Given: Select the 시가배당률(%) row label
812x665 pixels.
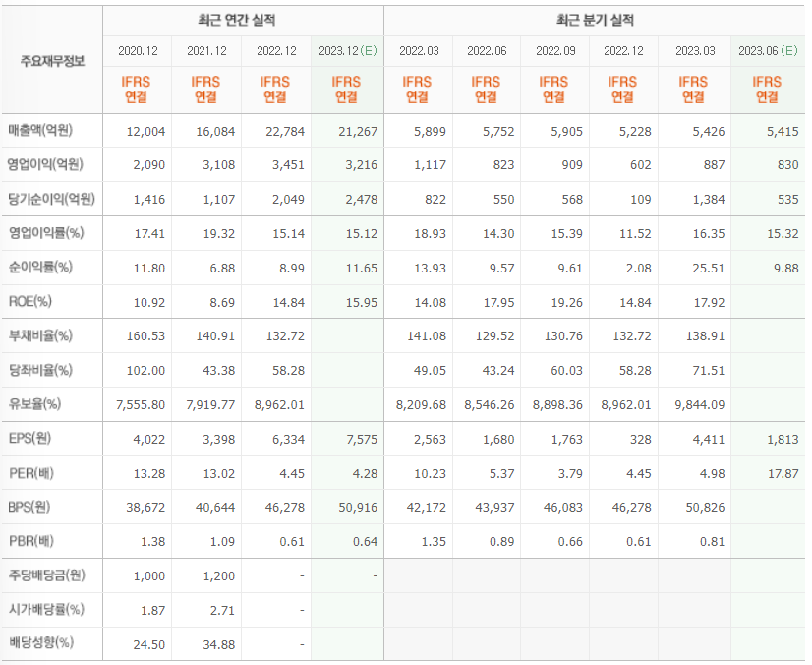Looking at the screenshot, I should click(46, 609).
